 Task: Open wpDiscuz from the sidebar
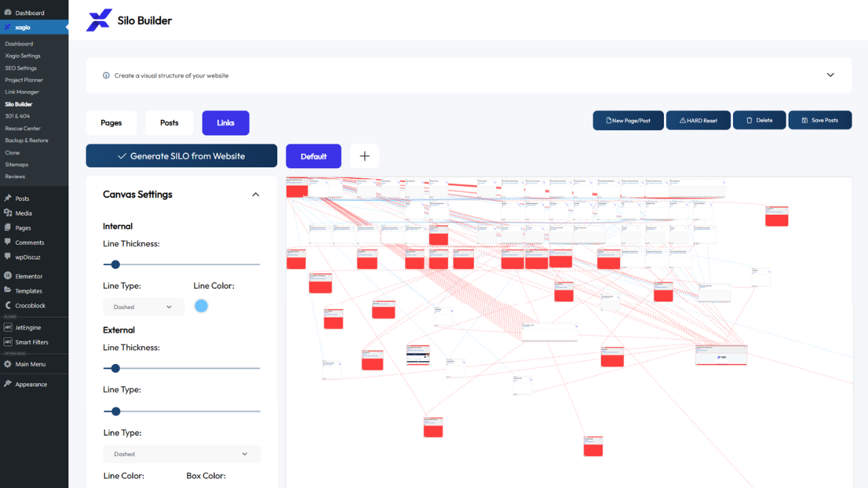click(28, 258)
